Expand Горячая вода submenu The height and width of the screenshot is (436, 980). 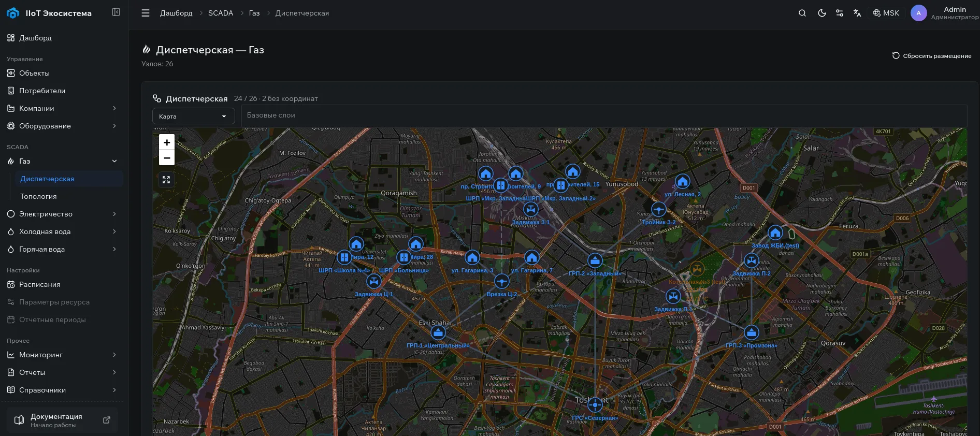point(62,249)
